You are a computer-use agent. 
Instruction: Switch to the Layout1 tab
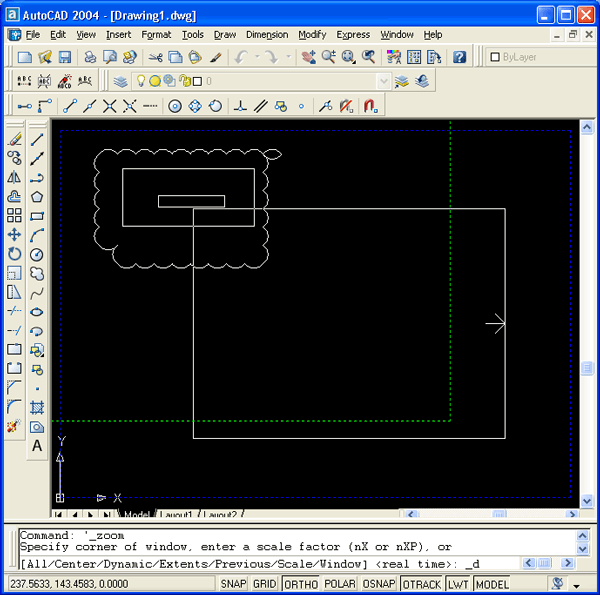[175, 515]
